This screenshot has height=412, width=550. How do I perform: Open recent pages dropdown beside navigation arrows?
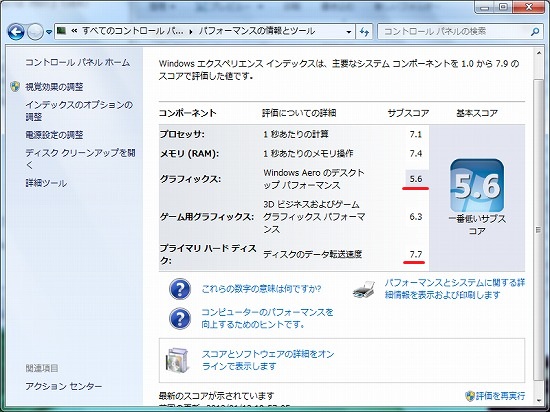tap(49, 32)
